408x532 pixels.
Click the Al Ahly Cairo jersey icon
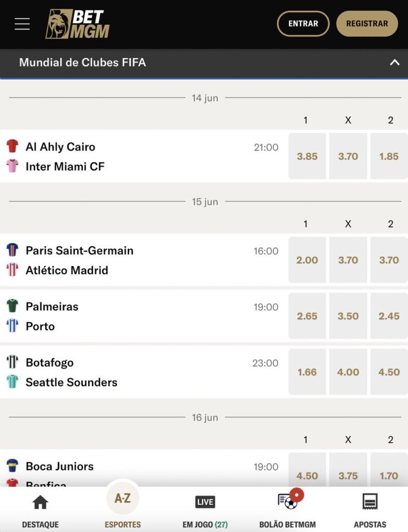coord(12,146)
